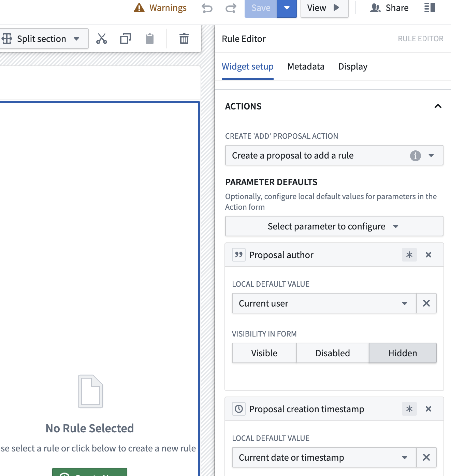
Task: Open Create a proposal to add a rule dropdown
Action: coord(334,155)
